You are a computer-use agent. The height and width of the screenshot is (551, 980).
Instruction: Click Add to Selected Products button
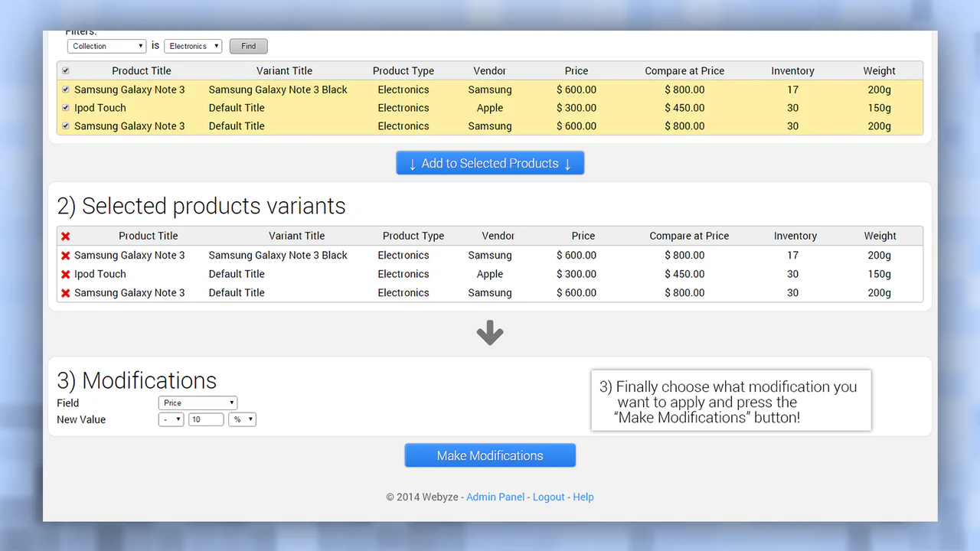[490, 163]
